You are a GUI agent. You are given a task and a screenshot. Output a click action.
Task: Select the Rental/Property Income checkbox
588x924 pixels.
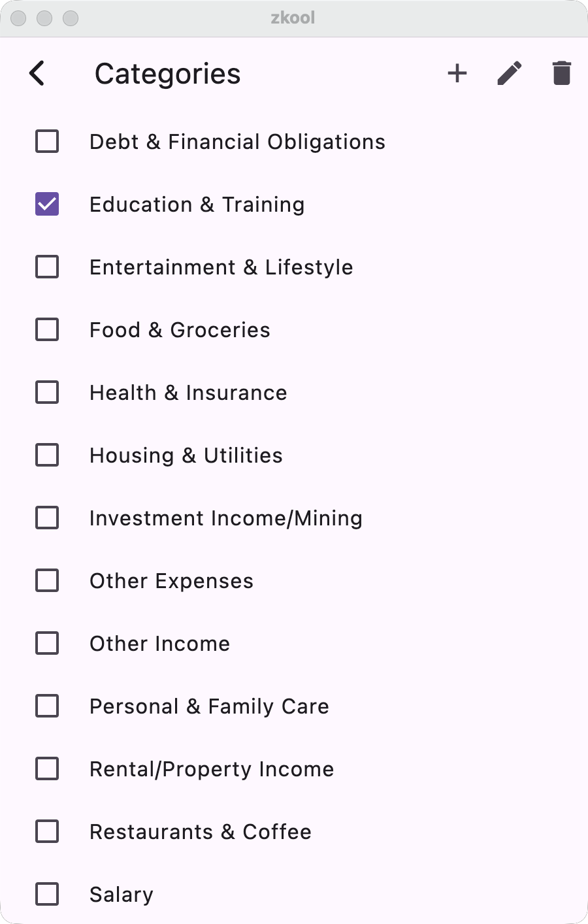47,768
